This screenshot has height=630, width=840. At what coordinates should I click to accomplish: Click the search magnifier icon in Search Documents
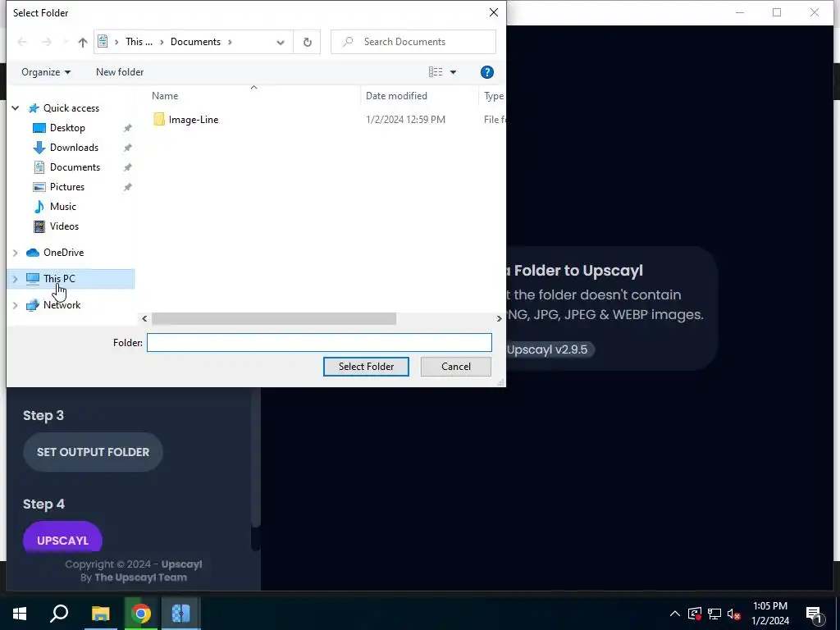click(348, 41)
